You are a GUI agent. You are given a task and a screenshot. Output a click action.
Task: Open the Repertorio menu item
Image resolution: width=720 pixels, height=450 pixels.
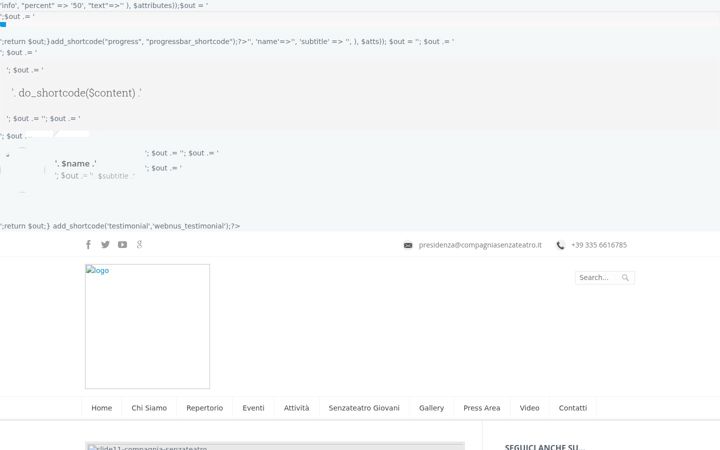coord(205,408)
